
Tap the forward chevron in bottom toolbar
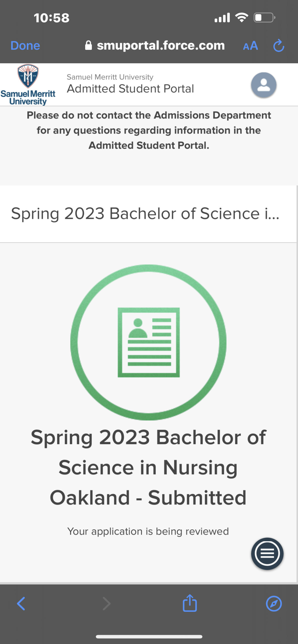point(107,604)
